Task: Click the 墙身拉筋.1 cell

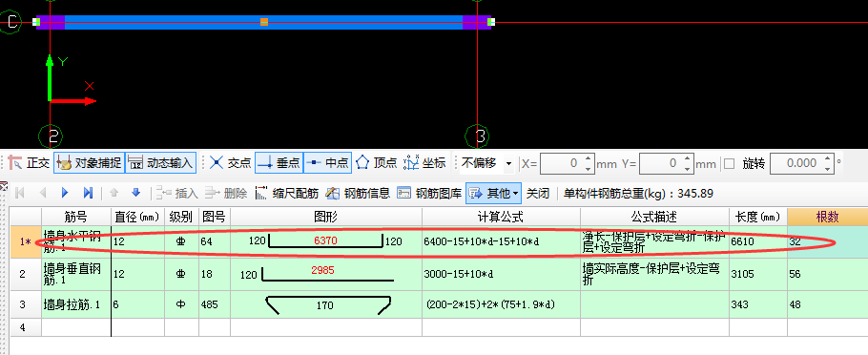Action: pos(76,304)
